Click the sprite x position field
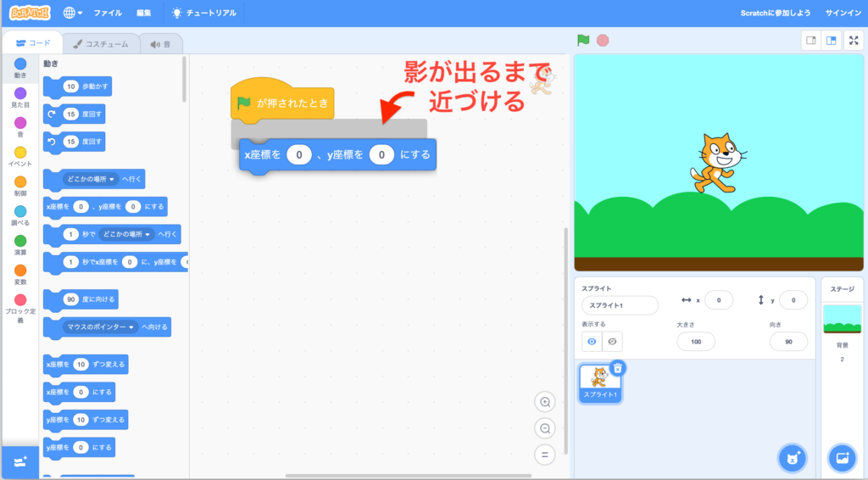Image resolution: width=868 pixels, height=480 pixels. click(719, 300)
